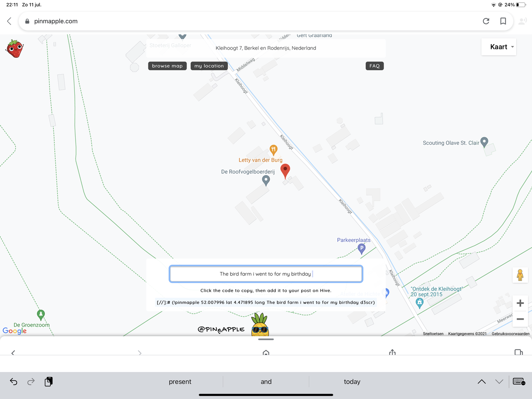The image size is (532, 399).
Task: Jump to next field with down chevron
Action: [499, 382]
